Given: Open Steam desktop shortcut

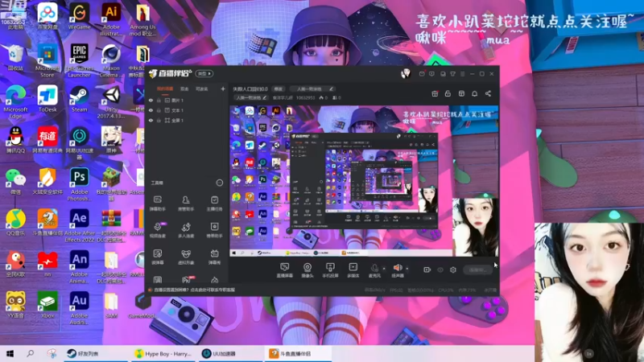Looking at the screenshot, I should pyautogui.click(x=79, y=99).
